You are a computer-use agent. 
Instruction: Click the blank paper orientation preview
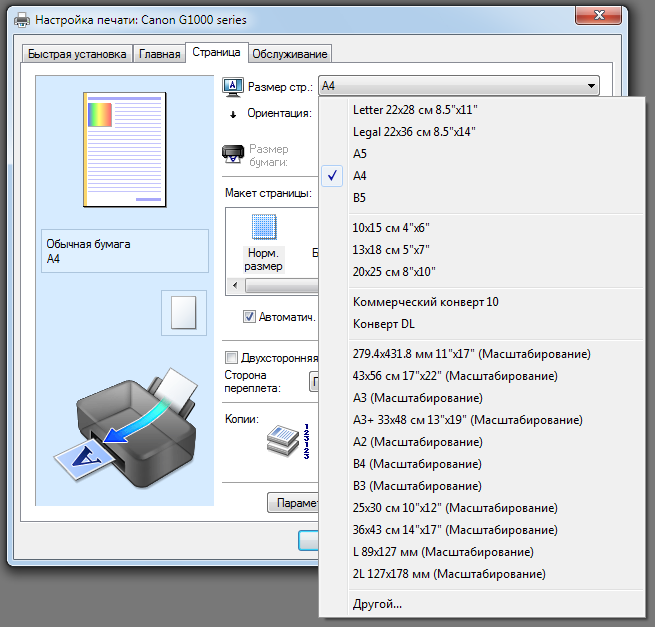(x=184, y=313)
